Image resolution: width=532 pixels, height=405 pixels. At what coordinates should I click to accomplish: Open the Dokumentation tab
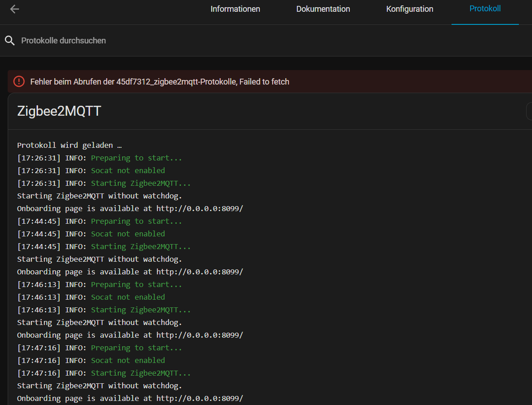coord(323,9)
